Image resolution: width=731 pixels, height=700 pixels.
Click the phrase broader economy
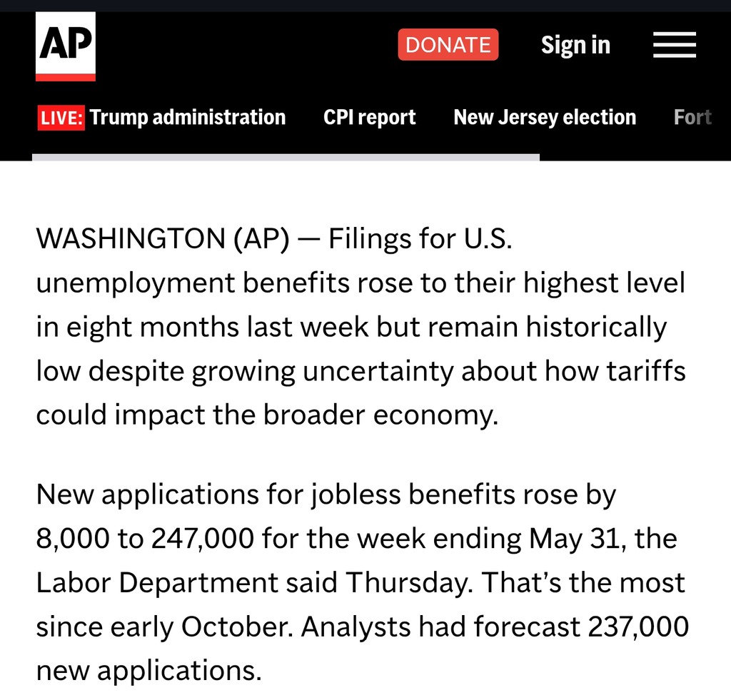[380, 415]
